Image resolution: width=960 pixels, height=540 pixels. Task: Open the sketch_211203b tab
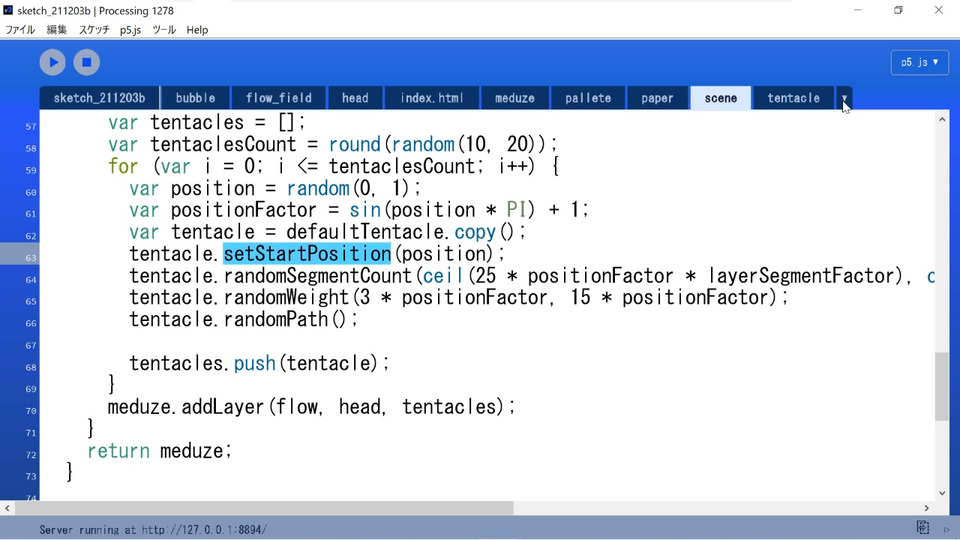99,98
